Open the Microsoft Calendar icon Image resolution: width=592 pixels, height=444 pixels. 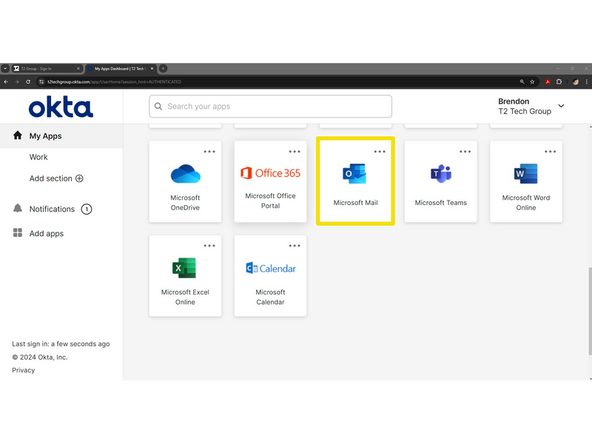[270, 268]
